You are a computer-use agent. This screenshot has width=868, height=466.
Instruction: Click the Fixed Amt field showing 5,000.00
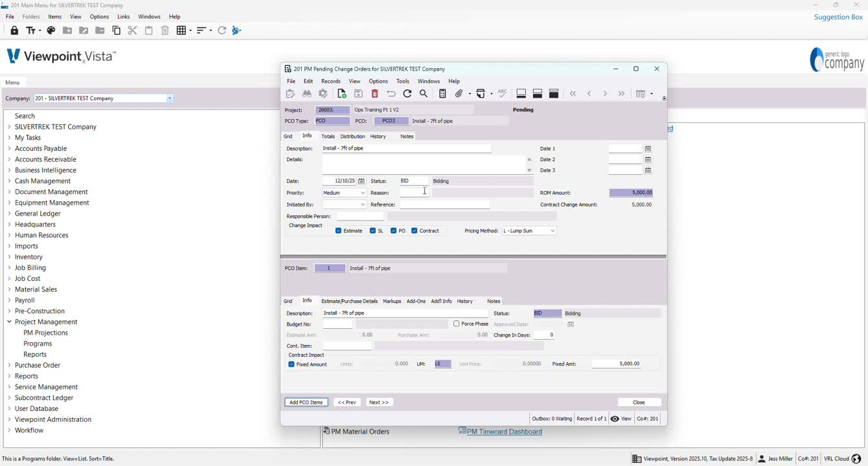(x=617, y=364)
